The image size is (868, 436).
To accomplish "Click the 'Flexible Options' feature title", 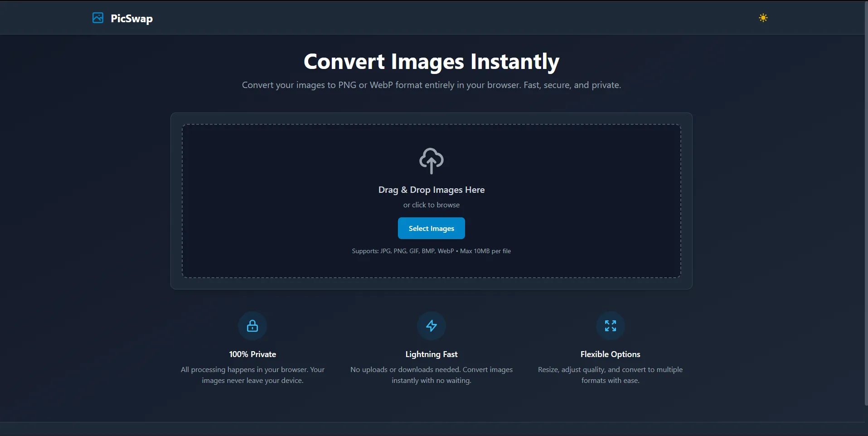I will tap(610, 354).
